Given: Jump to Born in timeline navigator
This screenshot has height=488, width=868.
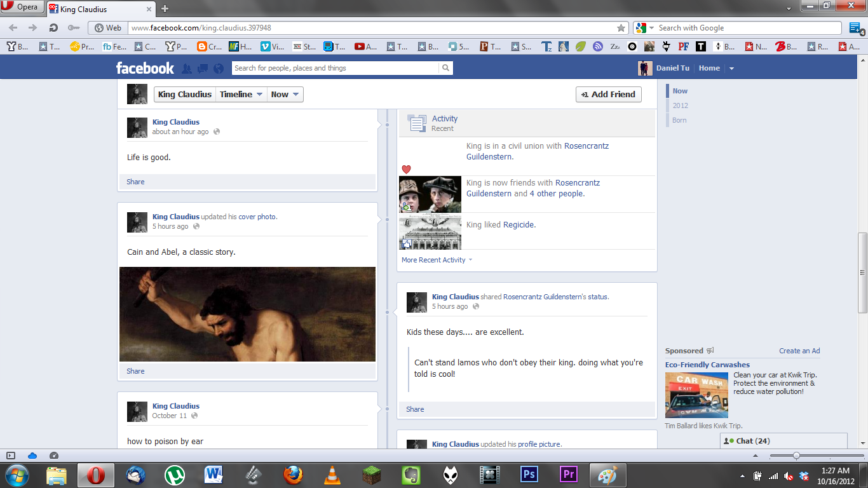Looking at the screenshot, I should (x=679, y=120).
